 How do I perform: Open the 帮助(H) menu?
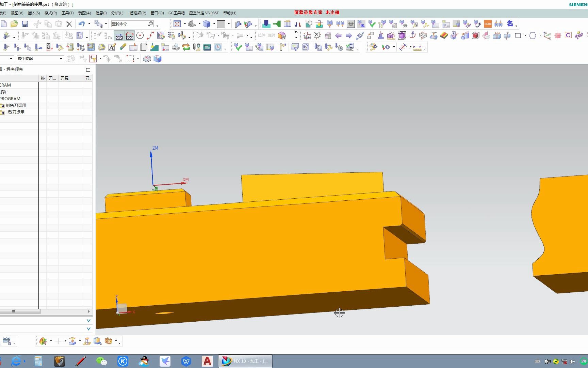tap(230, 13)
